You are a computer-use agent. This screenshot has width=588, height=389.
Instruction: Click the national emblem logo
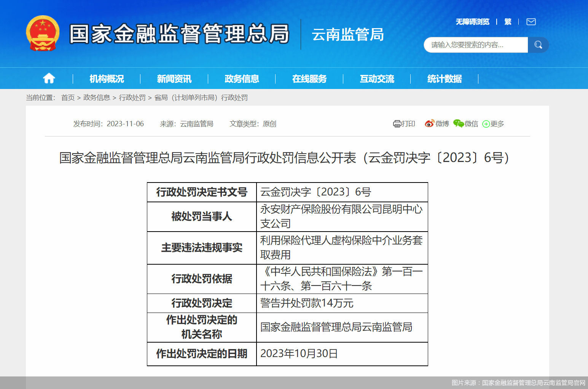coord(43,33)
